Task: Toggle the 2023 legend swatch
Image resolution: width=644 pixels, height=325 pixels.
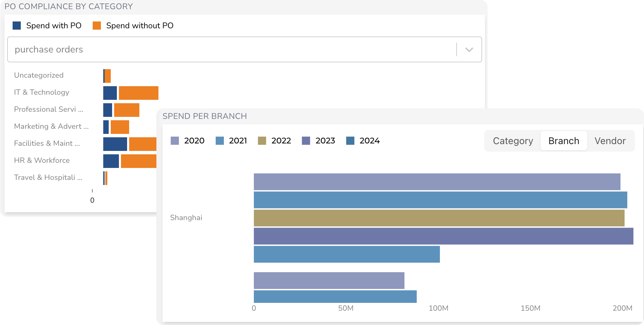Action: pos(306,141)
